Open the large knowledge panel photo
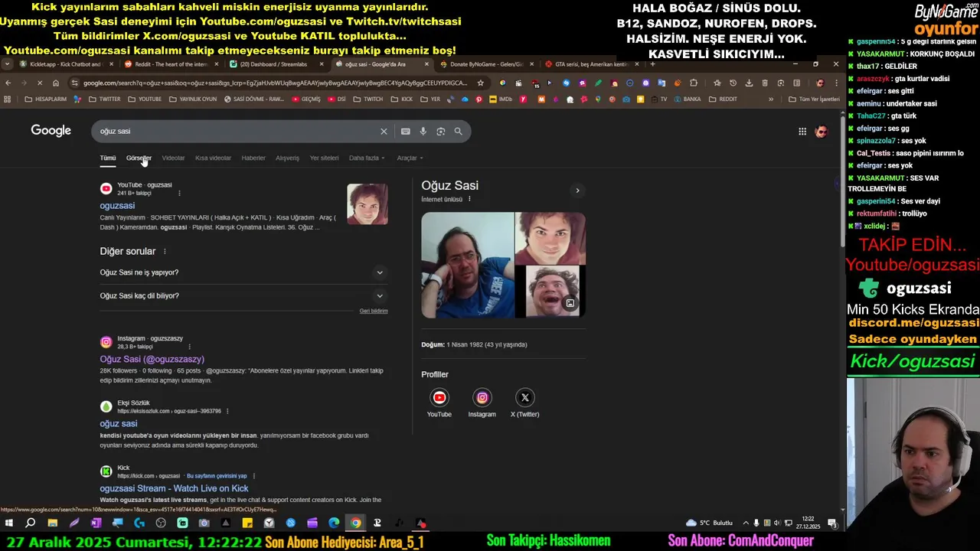Viewport: 980px width, 551px height. click(467, 265)
